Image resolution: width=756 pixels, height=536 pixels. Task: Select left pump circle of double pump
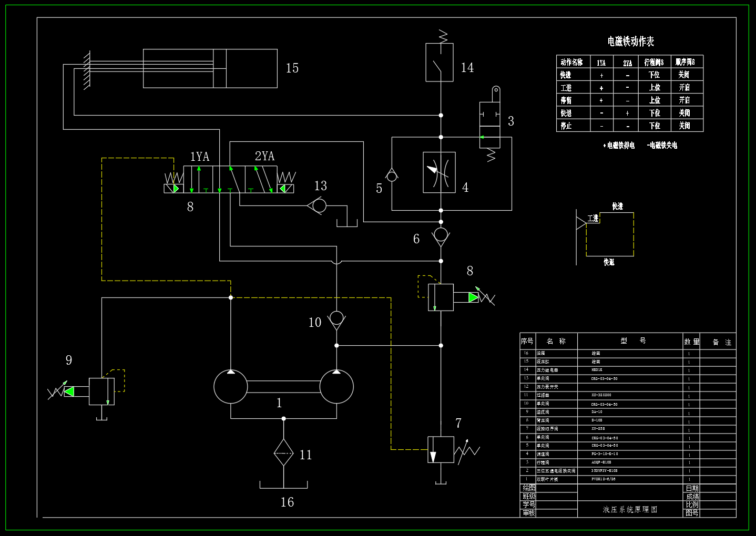click(x=231, y=387)
